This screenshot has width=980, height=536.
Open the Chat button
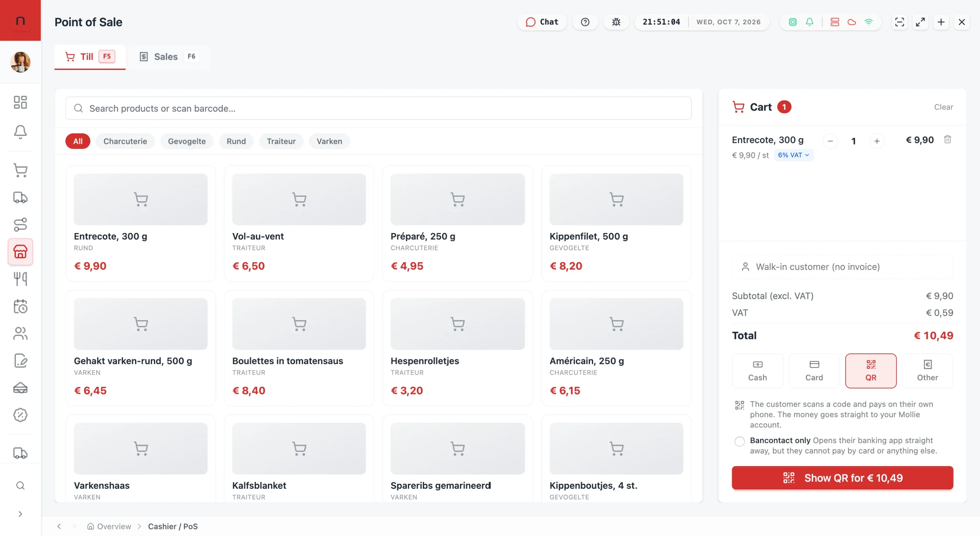tap(542, 22)
